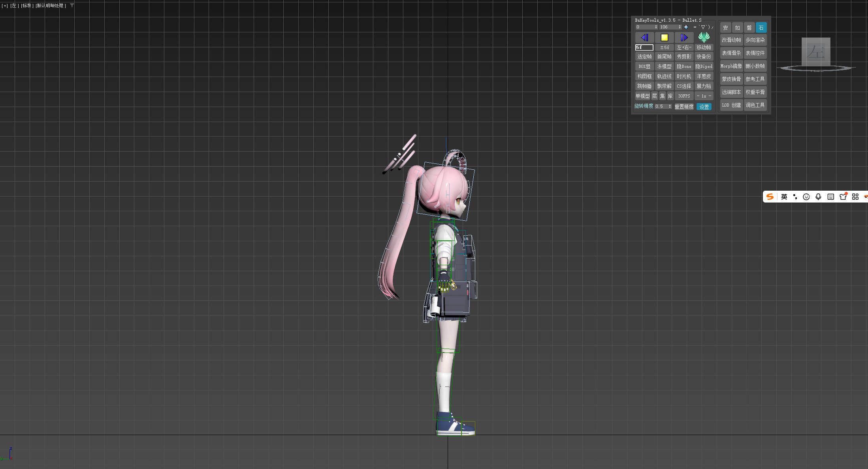Click the green phoenix logo icon
Viewport: 868px width, 469px height.
(704, 37)
